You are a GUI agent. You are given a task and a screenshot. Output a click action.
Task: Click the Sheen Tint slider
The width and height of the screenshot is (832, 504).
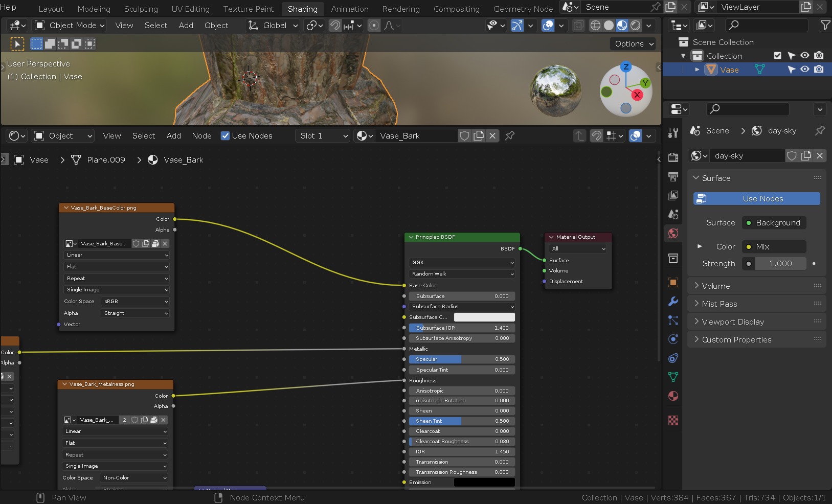tap(462, 421)
